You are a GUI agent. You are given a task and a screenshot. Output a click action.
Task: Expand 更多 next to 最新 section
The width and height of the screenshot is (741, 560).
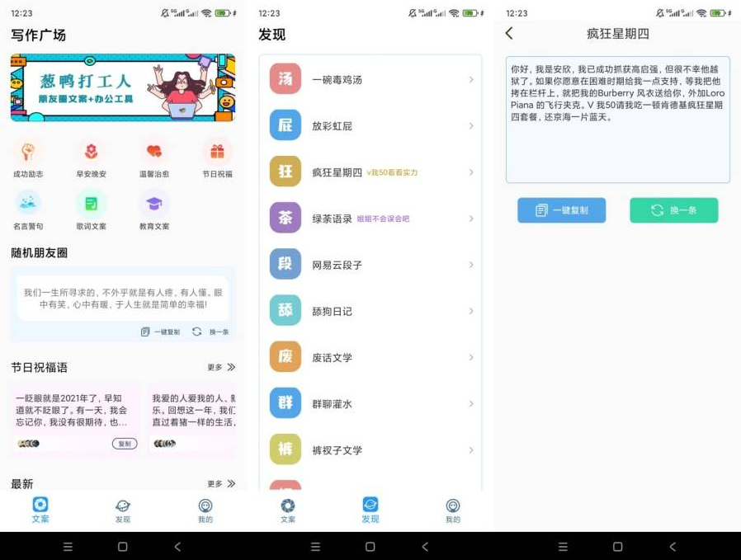click(221, 483)
